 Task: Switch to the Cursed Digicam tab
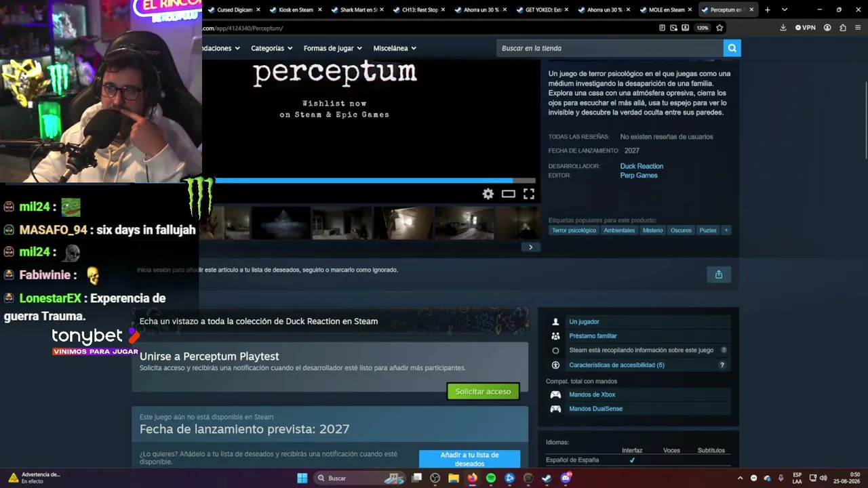233,9
